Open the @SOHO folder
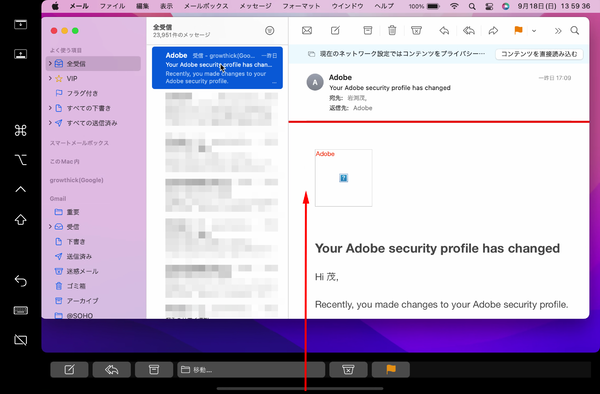This screenshot has width=600, height=394. click(x=80, y=316)
